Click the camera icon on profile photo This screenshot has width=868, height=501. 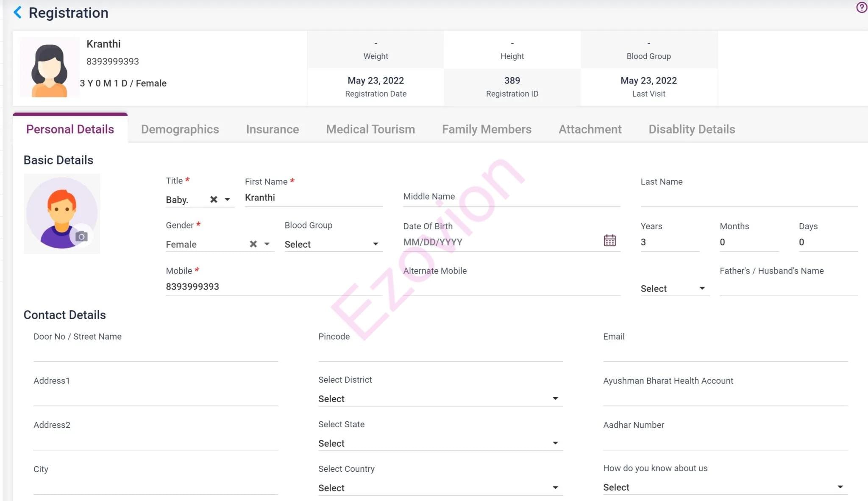81,236
